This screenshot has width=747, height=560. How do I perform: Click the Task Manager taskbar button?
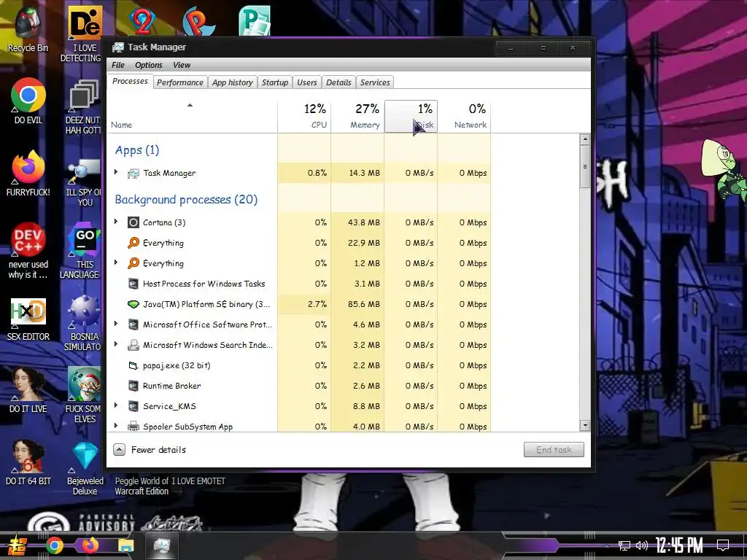point(161,545)
